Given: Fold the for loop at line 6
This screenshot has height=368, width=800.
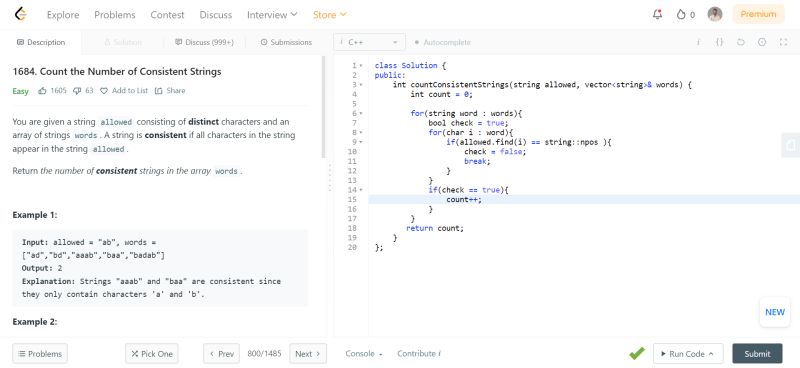Looking at the screenshot, I should click(x=361, y=113).
